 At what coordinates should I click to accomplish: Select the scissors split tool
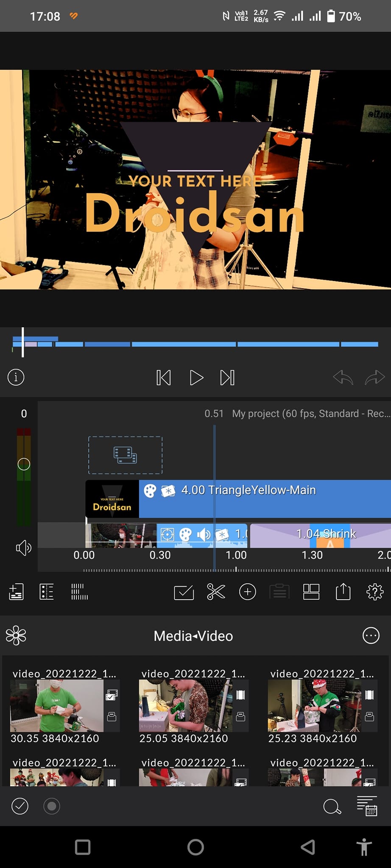(216, 592)
